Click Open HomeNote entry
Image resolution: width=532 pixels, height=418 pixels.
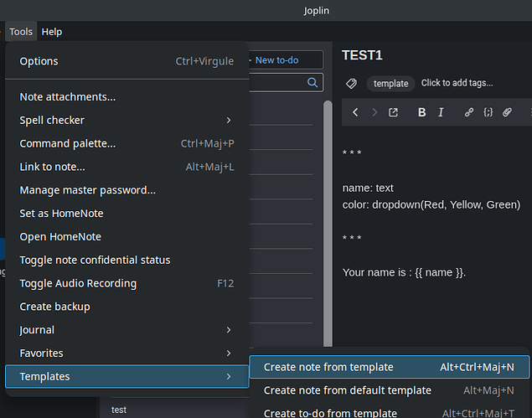127,237
